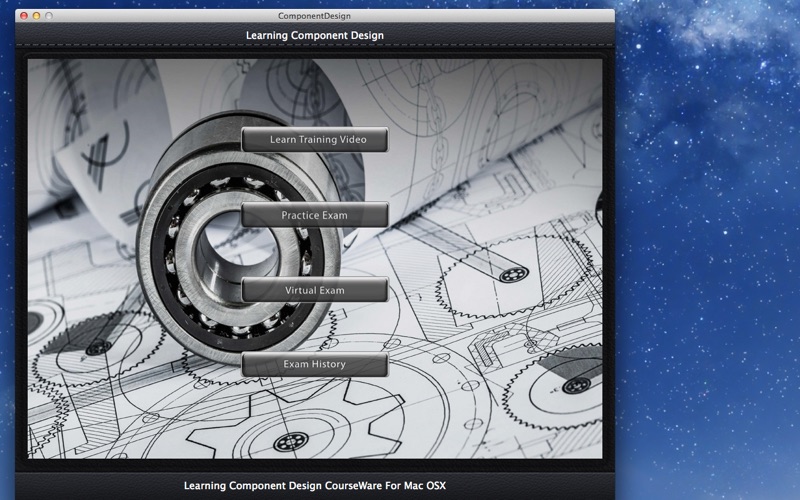Minimize the ComponentDesign window

coord(36,16)
